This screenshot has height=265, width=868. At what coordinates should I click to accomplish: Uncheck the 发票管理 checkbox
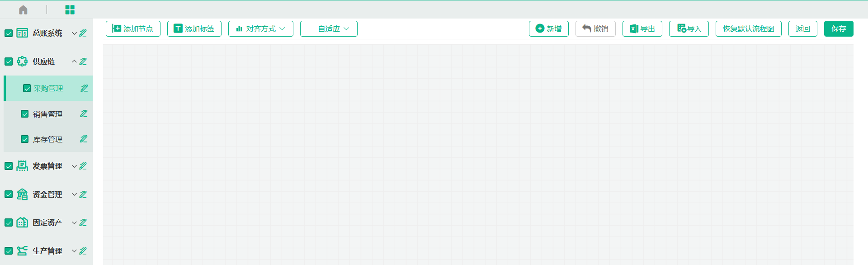point(9,166)
